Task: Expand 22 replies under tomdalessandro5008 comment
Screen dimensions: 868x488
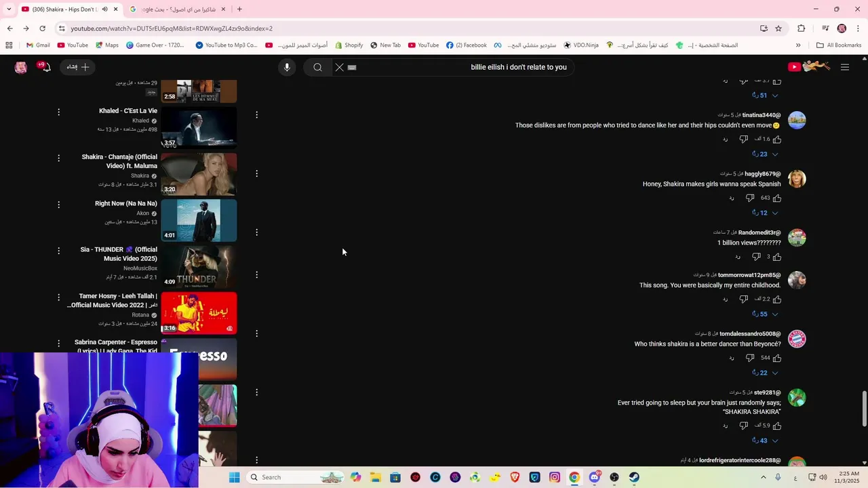Action: pos(765,373)
